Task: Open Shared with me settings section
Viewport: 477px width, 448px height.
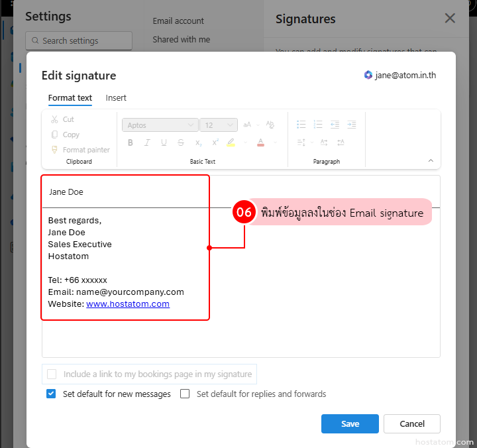Action: click(182, 40)
